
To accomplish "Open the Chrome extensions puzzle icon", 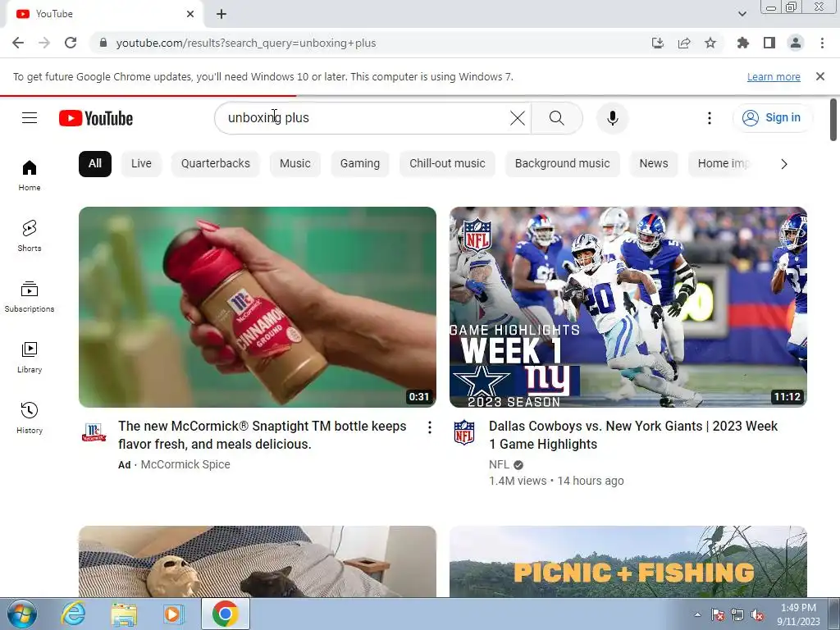I will (743, 43).
